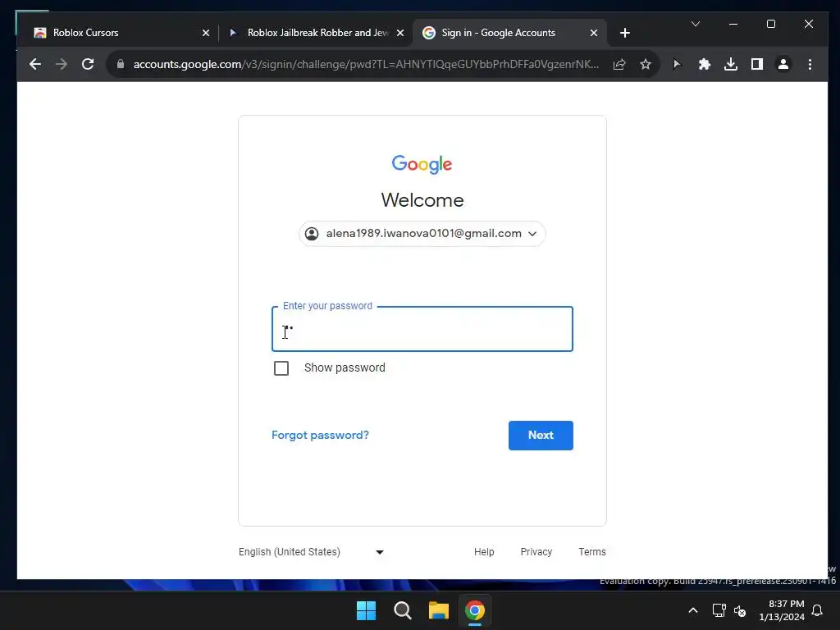
Task: Open the Windows Start menu
Action: coord(367,610)
